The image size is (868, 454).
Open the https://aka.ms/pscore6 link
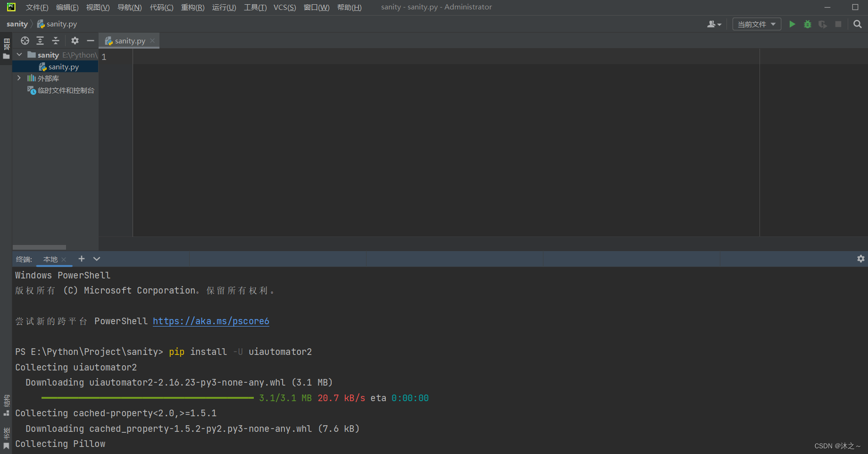click(211, 321)
